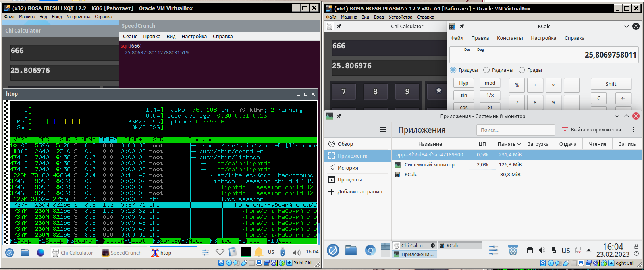
Task: Open the System Monitor hamburger menu
Action: (383, 130)
